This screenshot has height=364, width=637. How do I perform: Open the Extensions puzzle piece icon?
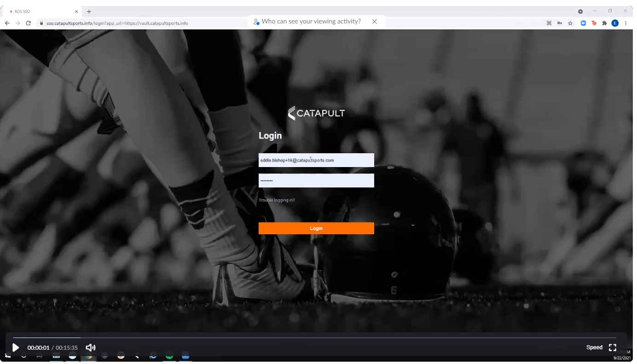point(604,23)
